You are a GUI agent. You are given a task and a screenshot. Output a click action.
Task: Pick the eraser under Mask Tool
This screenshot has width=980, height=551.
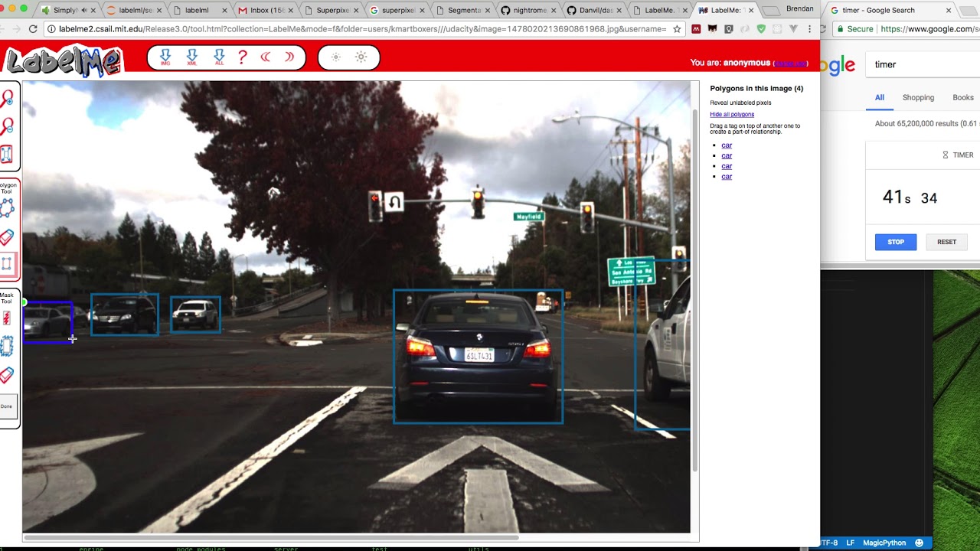pos(7,374)
